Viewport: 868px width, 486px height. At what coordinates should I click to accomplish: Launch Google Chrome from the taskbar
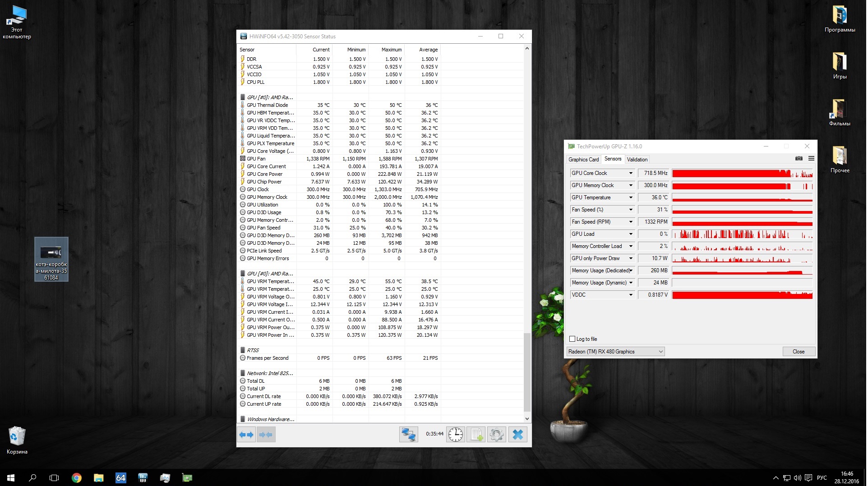(x=77, y=478)
